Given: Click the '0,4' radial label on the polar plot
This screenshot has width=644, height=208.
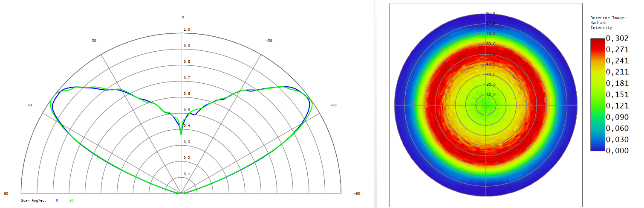Looking at the screenshot, I should tap(187, 126).
